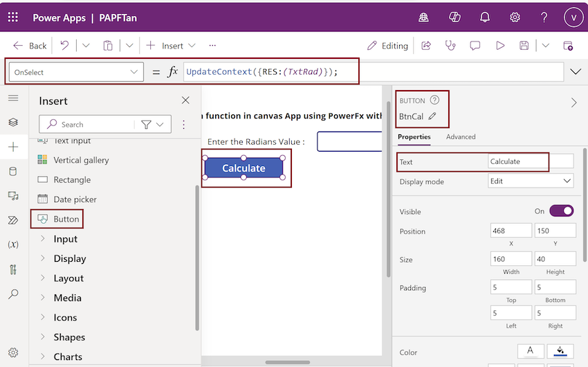
Task: Open Tree view layers icon
Action: (13, 122)
